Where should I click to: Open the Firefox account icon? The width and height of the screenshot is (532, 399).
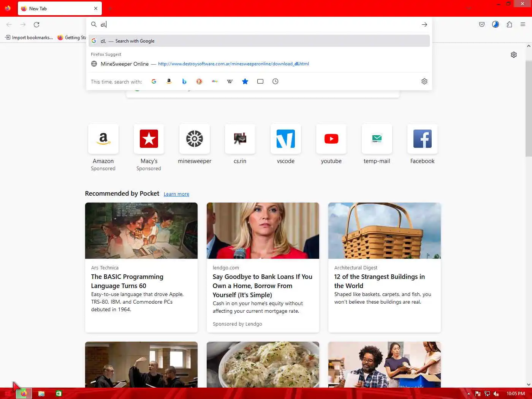[x=496, y=24]
